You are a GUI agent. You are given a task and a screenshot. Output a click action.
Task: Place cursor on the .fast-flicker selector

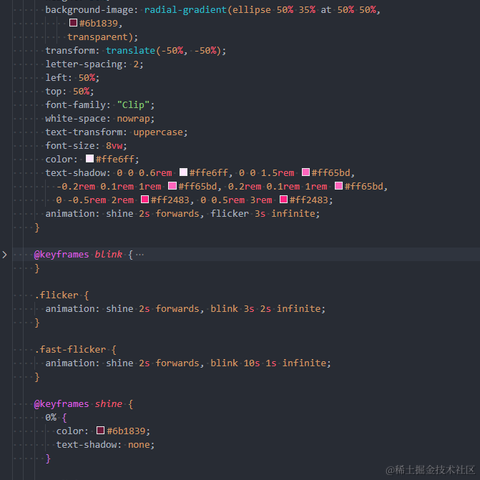tap(70, 349)
